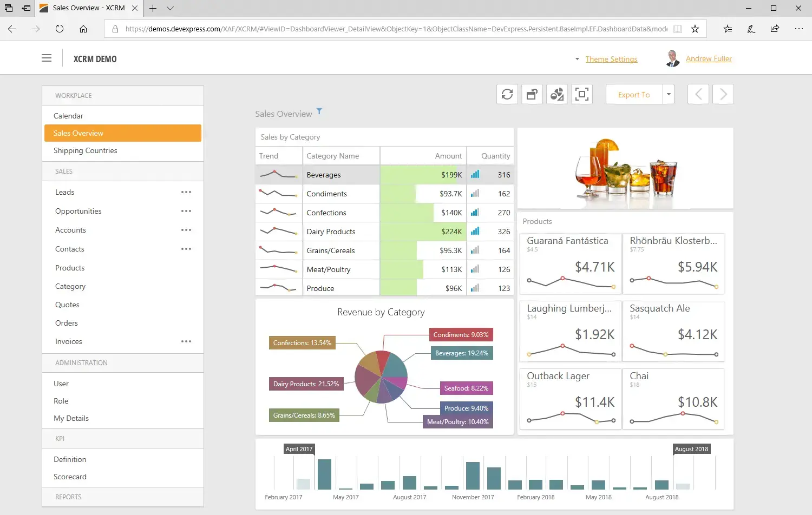The height and width of the screenshot is (515, 812).
Task: Select the Meat/Poultry category row
Action: (x=384, y=269)
